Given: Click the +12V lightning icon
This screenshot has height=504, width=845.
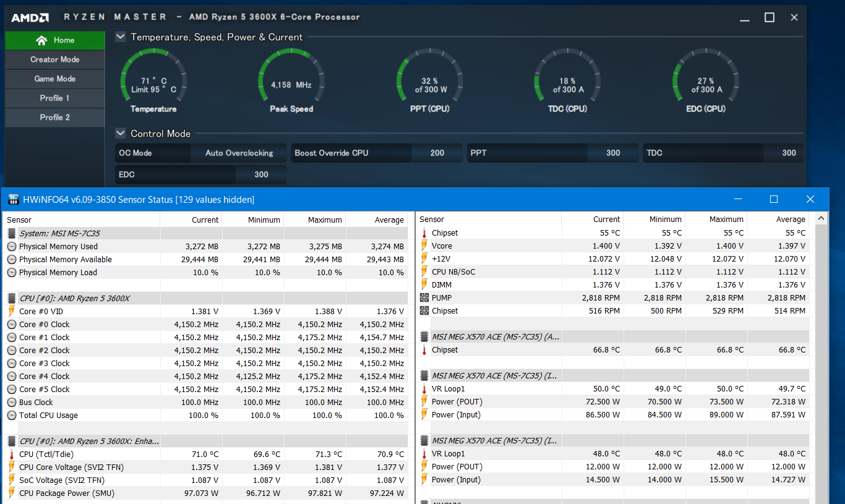Looking at the screenshot, I should coord(424,258).
